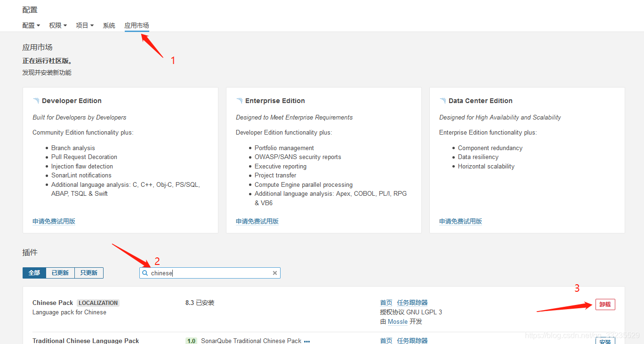Click the Traditional Chinese Language Pack name
The image size is (644, 344).
pos(86,341)
